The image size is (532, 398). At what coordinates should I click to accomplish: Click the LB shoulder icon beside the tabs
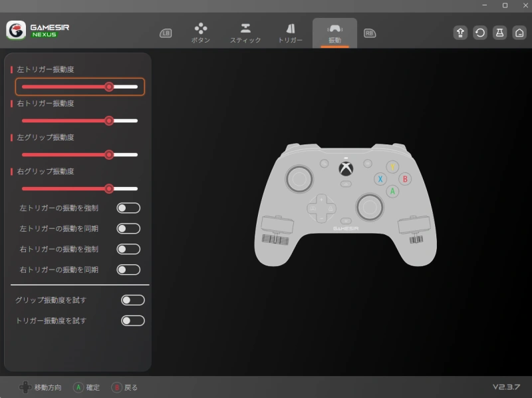166,33
